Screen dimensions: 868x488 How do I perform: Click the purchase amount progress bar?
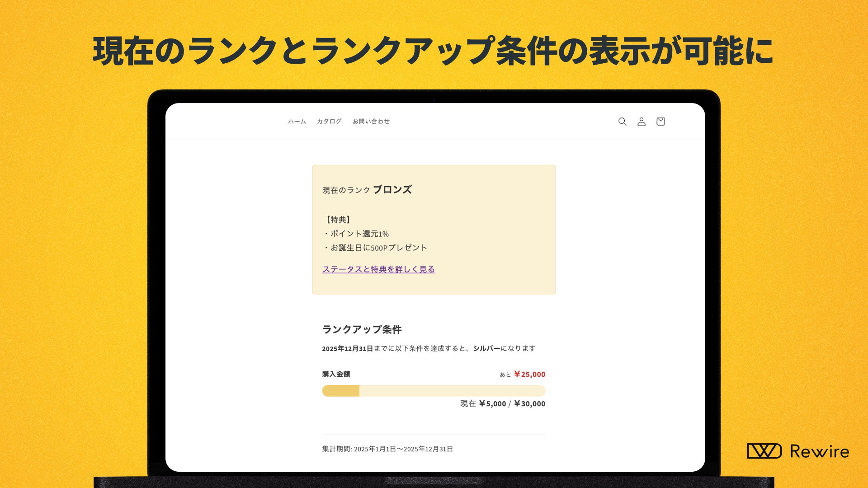(x=434, y=391)
